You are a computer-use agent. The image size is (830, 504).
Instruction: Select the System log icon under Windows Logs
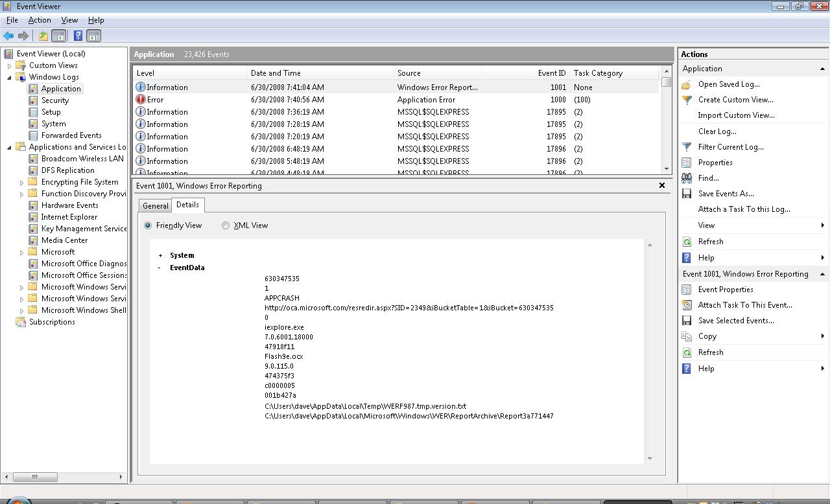pos(33,124)
